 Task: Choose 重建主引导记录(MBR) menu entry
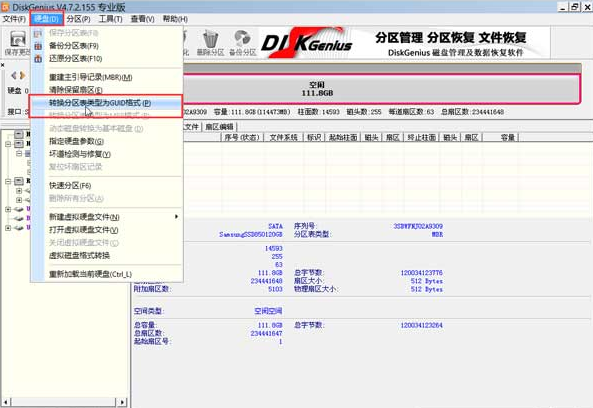pos(107,78)
